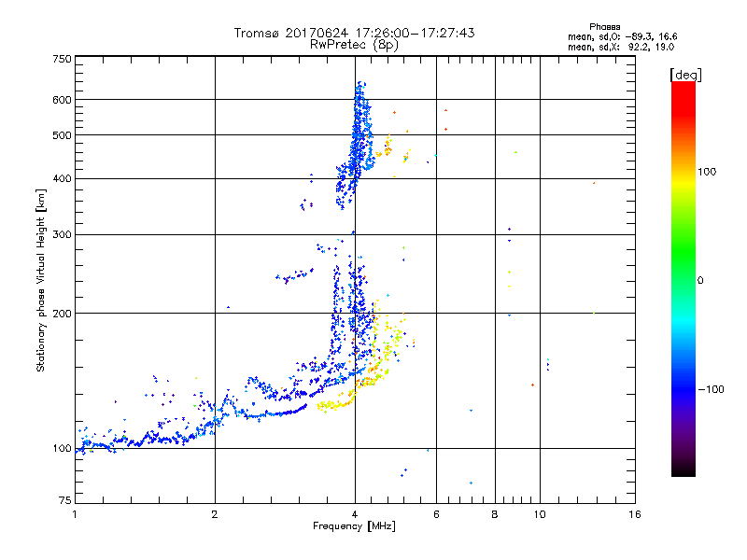Click the x-axis tick label '16'

click(635, 514)
